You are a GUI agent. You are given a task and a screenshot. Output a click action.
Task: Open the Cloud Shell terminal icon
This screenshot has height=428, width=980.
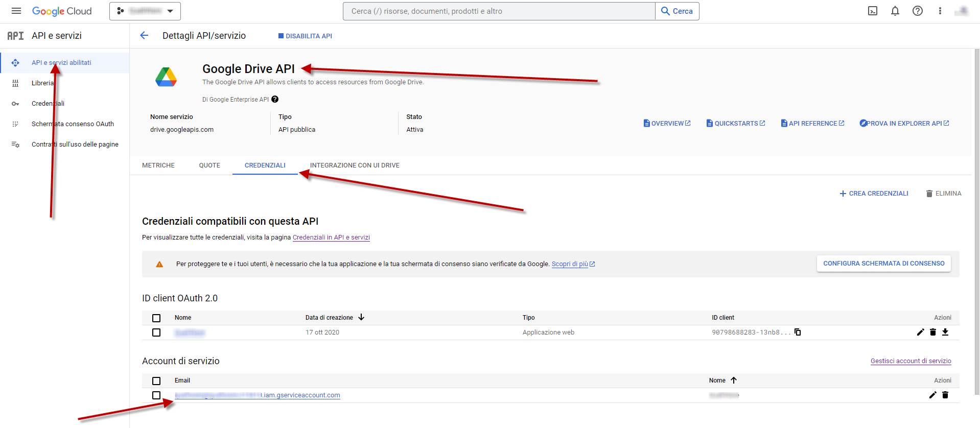pos(873,11)
